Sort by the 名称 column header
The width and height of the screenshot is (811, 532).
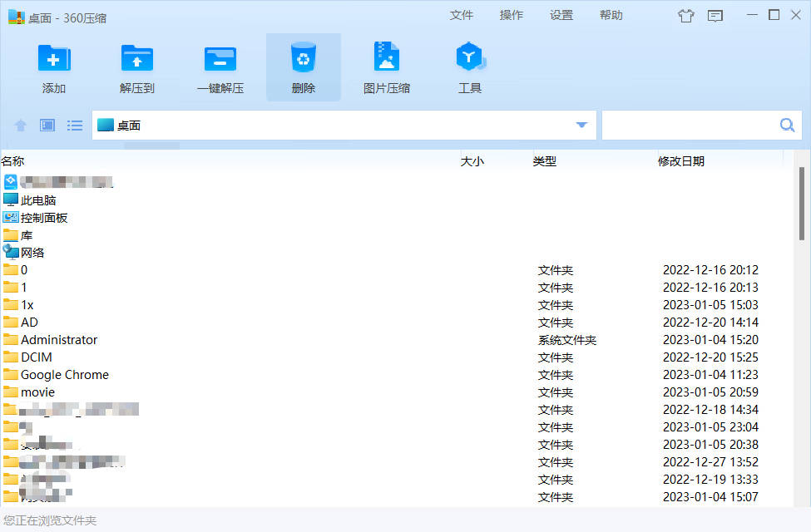point(13,161)
